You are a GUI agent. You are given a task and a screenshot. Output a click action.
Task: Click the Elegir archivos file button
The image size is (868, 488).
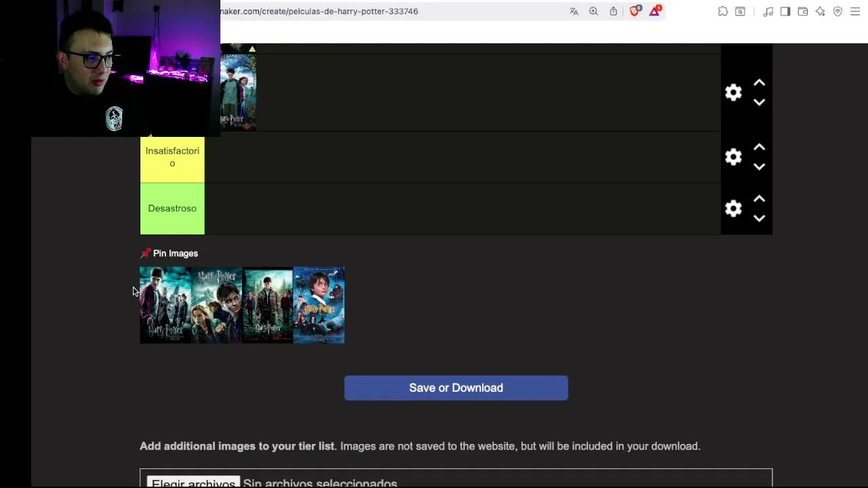point(193,483)
